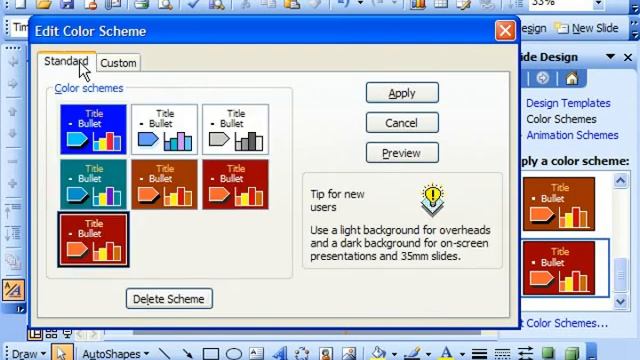Click the Insert Table toolbar icon
The image size is (640, 360).
pyautogui.click(x=440, y=4)
